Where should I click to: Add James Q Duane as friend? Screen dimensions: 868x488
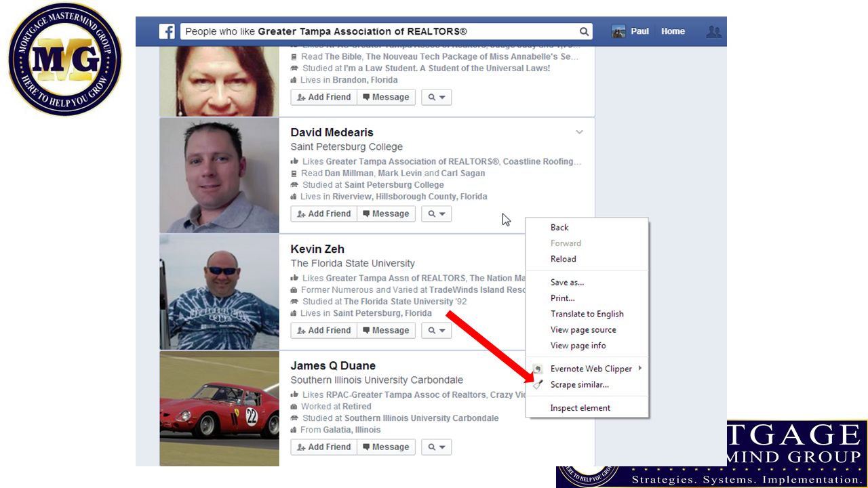coord(323,447)
